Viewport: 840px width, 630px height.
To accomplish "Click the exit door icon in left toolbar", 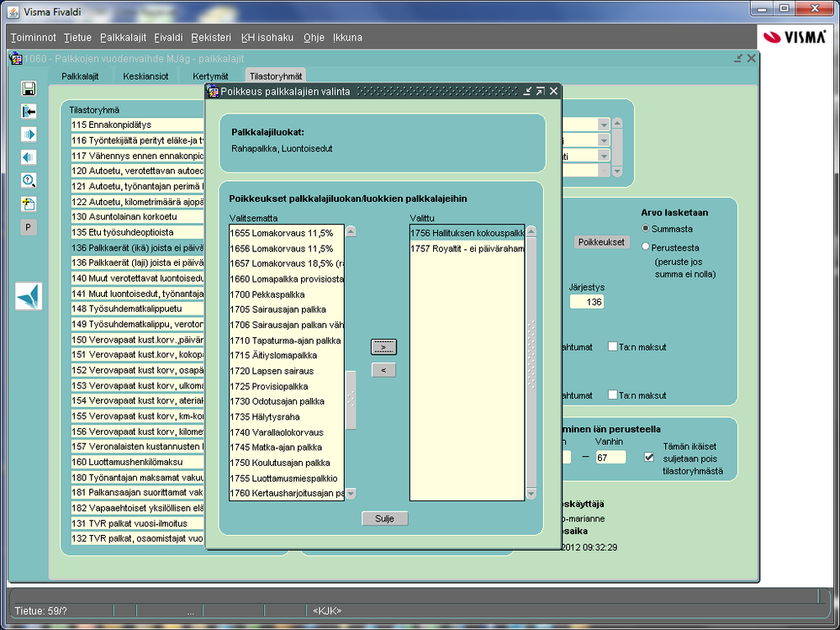I will pos(29,111).
